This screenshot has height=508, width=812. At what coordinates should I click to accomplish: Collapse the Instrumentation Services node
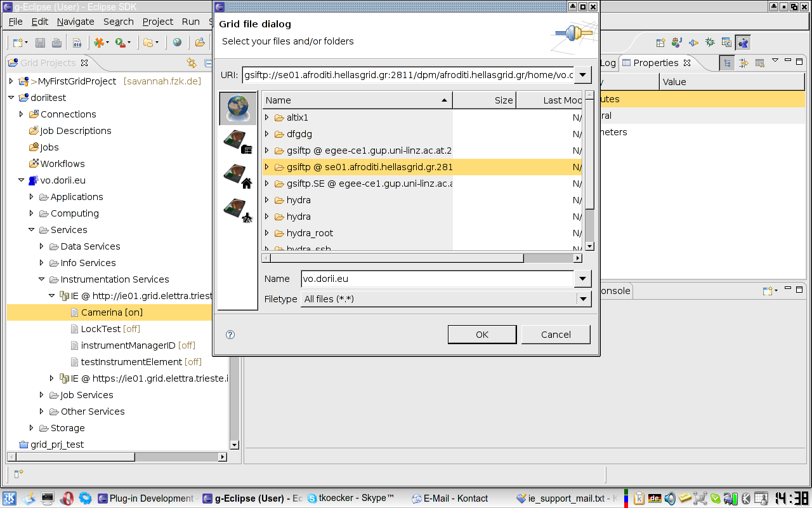[41, 279]
